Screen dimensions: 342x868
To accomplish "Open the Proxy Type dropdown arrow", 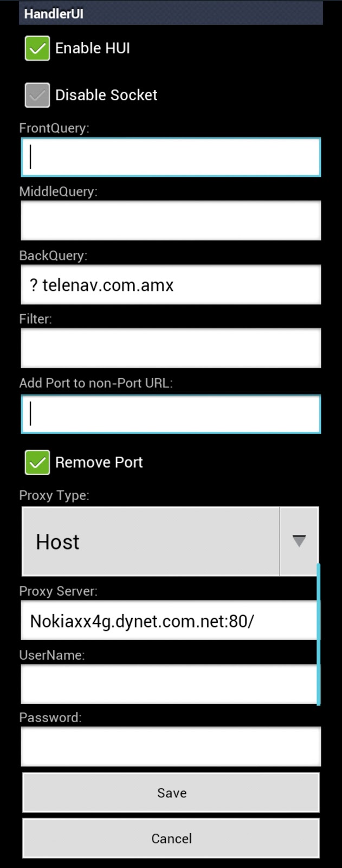I will pos(299,541).
